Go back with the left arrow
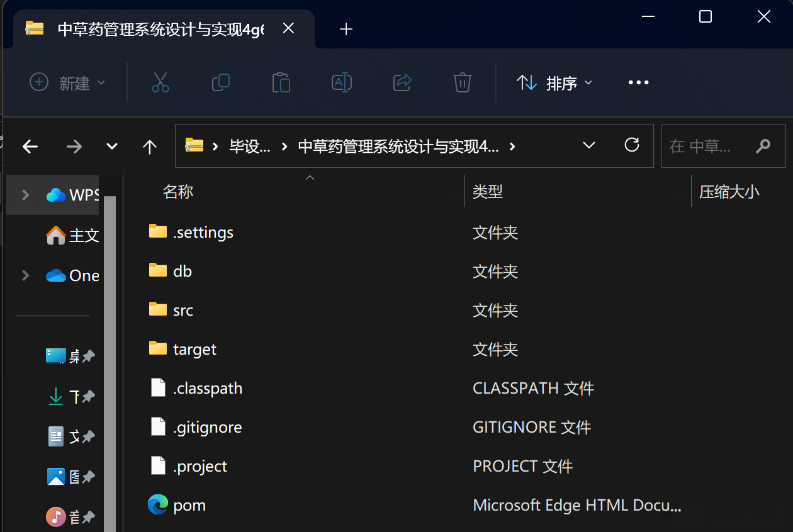Image resolution: width=793 pixels, height=532 pixels. click(30, 147)
